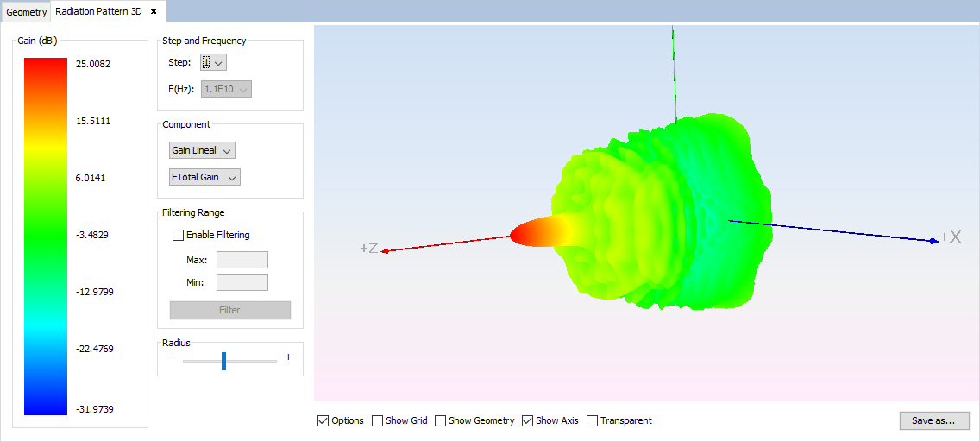Turn on Show Geometry checkbox
The image size is (980, 442).
click(441, 421)
